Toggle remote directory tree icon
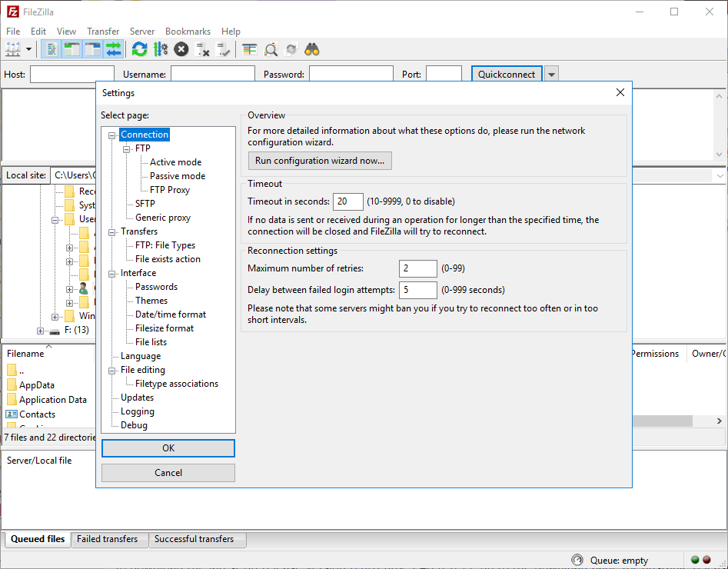728x569 pixels. [93, 49]
